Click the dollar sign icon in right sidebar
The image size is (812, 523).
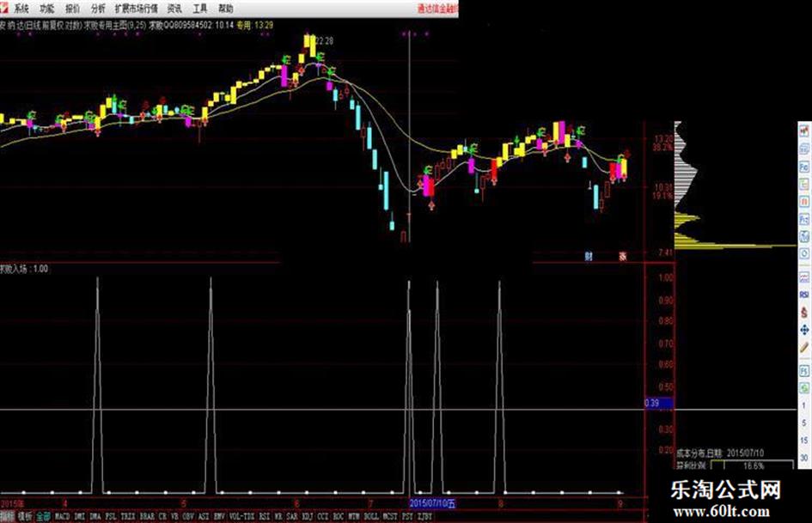pos(804,313)
